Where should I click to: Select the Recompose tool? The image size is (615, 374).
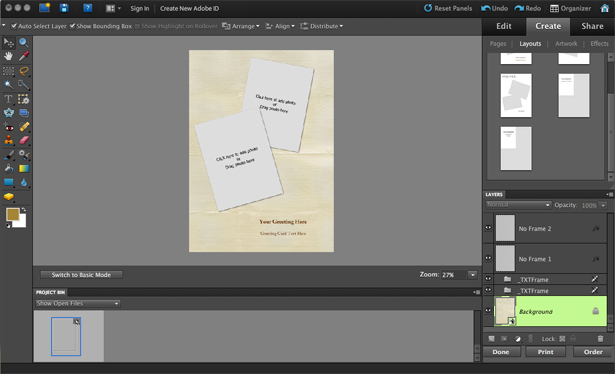(x=24, y=99)
